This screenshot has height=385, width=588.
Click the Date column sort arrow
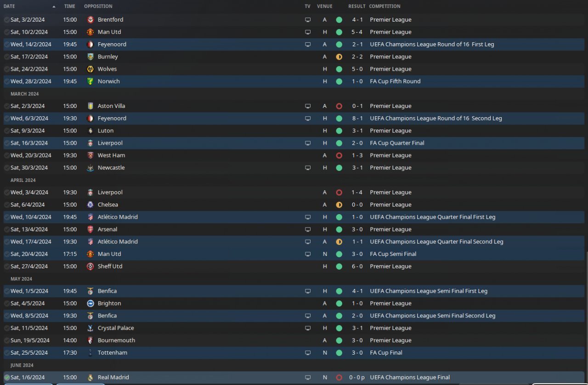[x=54, y=6]
